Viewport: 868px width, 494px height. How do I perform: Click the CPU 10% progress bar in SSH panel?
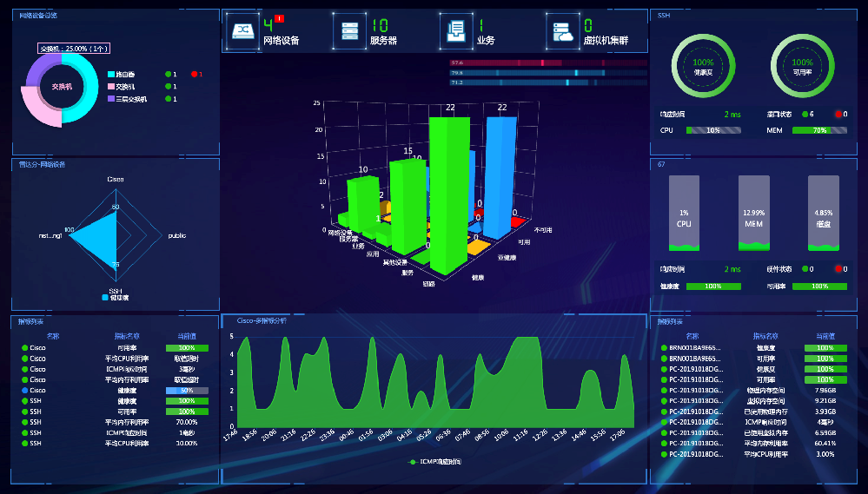coord(712,130)
